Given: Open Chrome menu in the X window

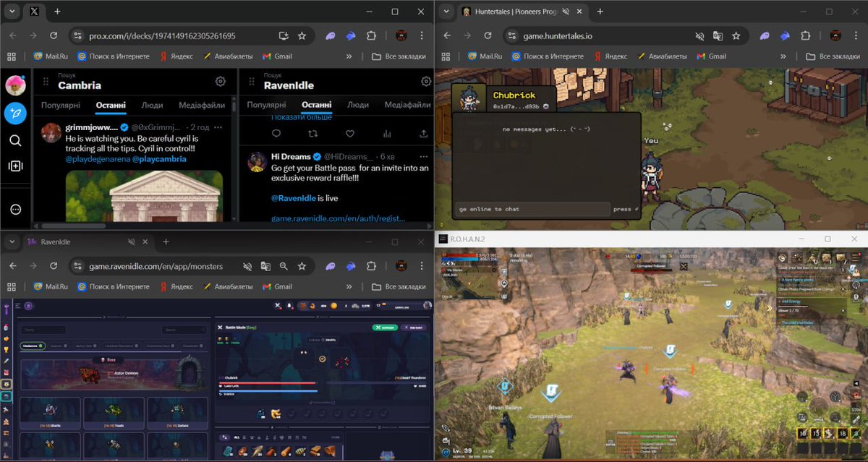Looking at the screenshot, I should tap(422, 35).
